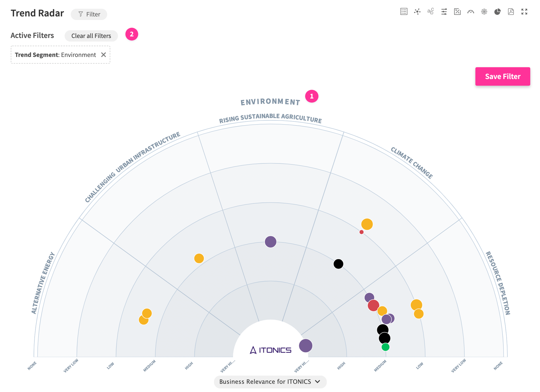Screen dimensions: 540x392
Task: Export the radar as PDF
Action: pyautogui.click(x=511, y=12)
